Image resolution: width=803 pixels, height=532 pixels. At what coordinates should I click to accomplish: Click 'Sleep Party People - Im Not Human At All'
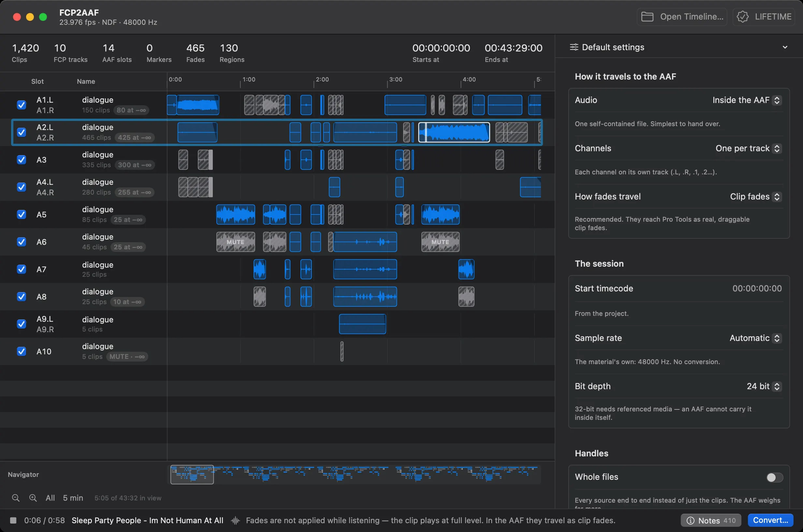(148, 520)
